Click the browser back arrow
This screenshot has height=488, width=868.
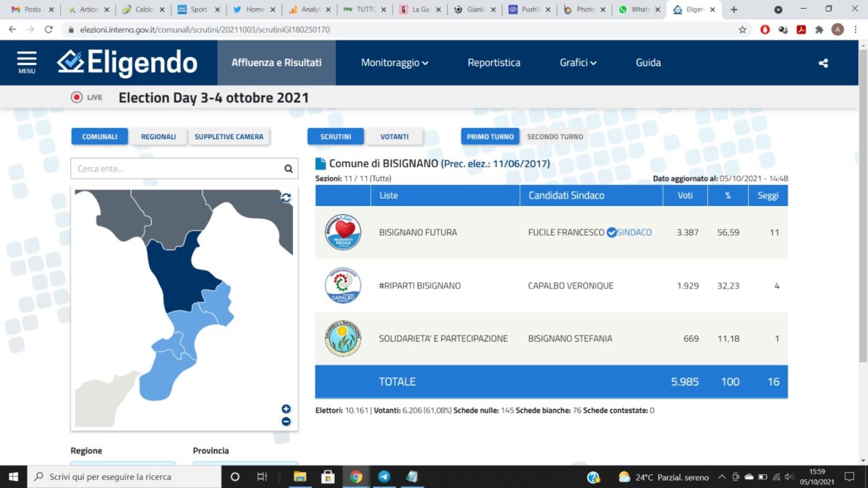(12, 30)
